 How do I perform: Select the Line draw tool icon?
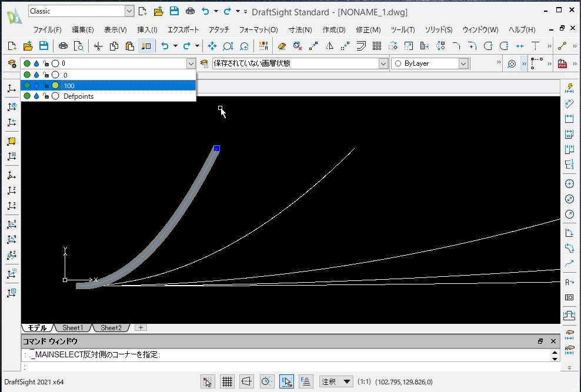(x=562, y=46)
